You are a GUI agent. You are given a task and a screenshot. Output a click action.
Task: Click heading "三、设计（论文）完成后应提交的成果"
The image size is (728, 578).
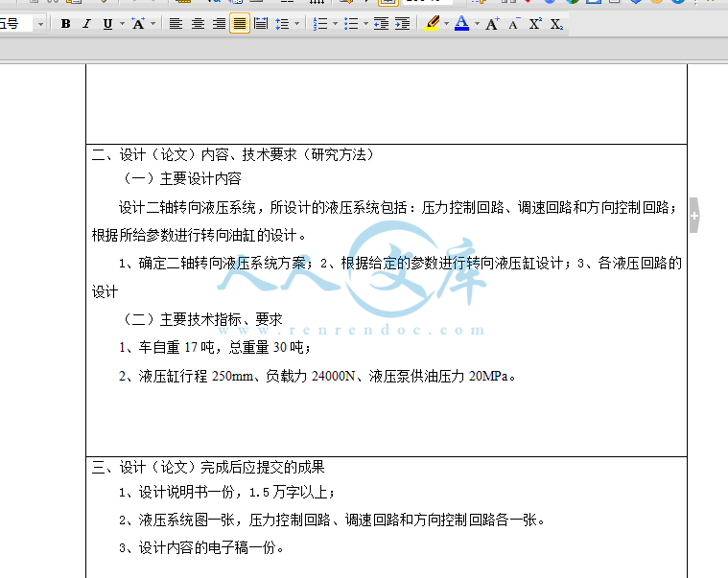(208, 467)
